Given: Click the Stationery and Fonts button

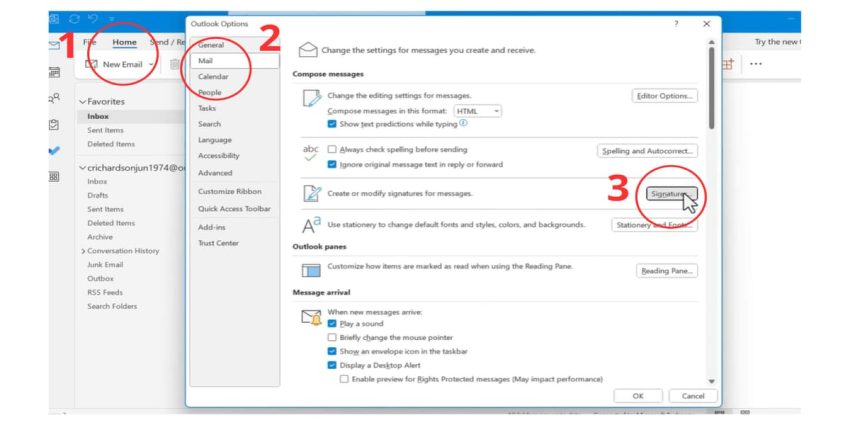Looking at the screenshot, I should click(x=654, y=224).
